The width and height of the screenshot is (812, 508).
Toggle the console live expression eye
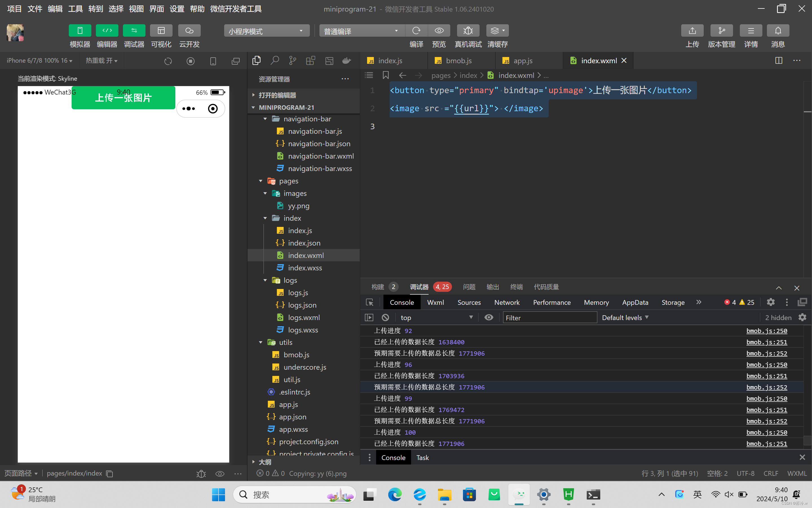click(x=489, y=317)
